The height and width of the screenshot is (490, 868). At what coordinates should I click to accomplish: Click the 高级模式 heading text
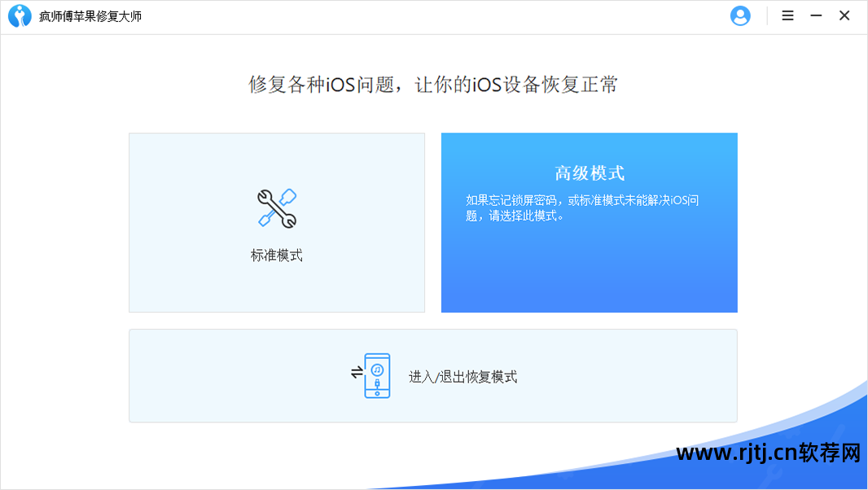pos(589,171)
